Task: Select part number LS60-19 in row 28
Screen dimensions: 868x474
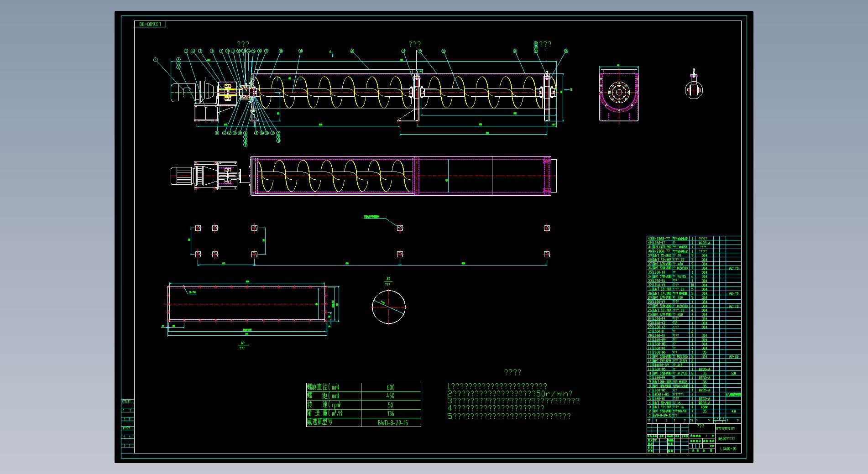Action: 659,302
